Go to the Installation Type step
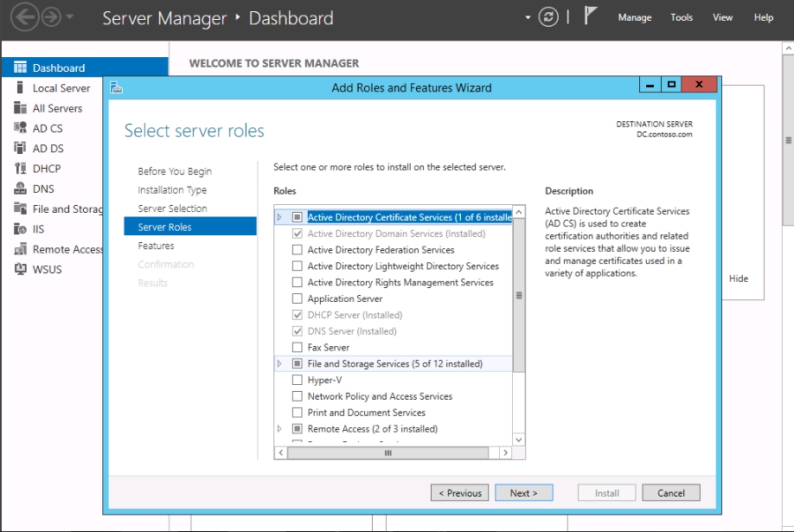Viewport: 794px width, 532px height. [x=172, y=190]
